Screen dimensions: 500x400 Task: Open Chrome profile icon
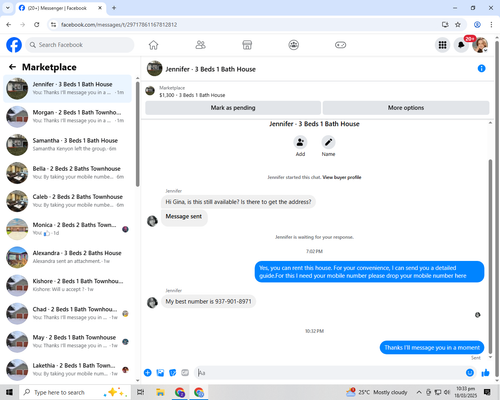tap(477, 25)
